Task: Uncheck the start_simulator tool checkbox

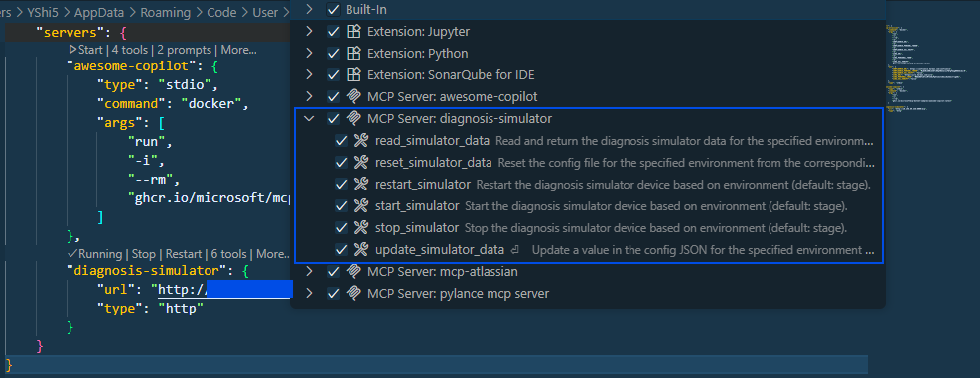Action: pos(341,205)
